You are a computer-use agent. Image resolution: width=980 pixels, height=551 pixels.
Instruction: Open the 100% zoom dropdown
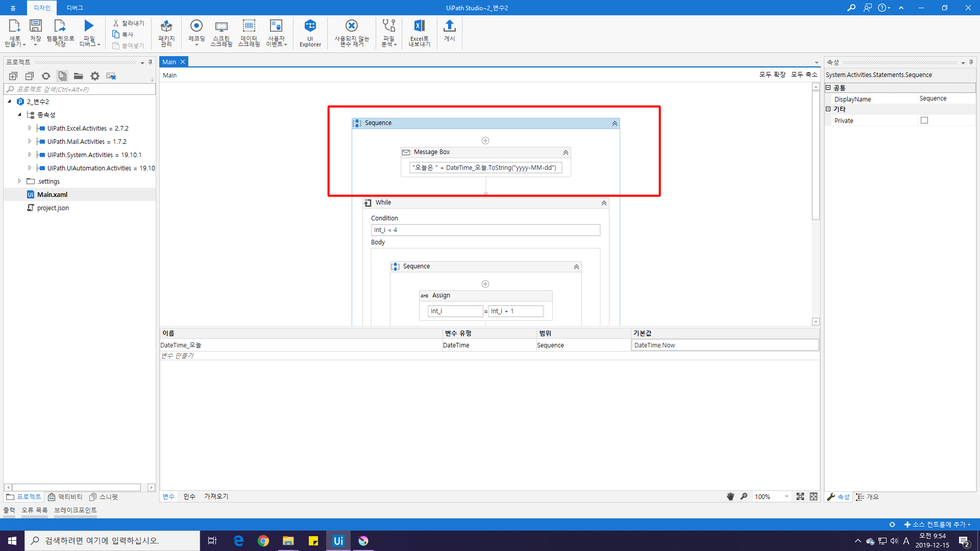(787, 496)
